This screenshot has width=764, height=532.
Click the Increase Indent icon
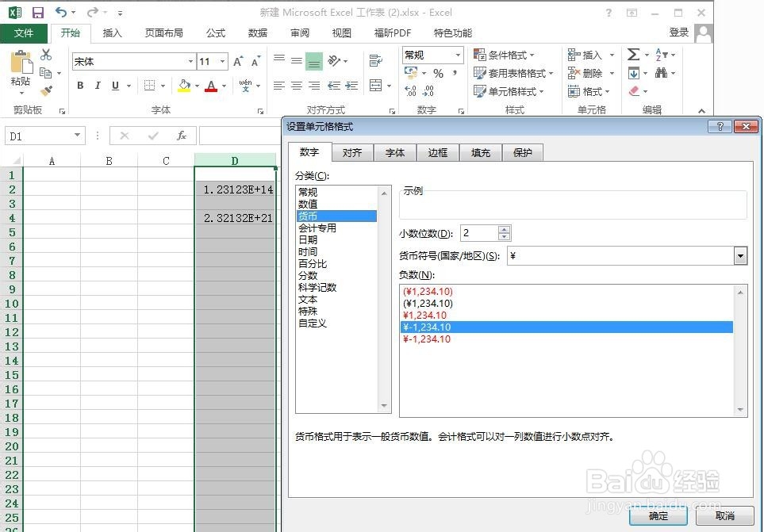pyautogui.click(x=351, y=86)
